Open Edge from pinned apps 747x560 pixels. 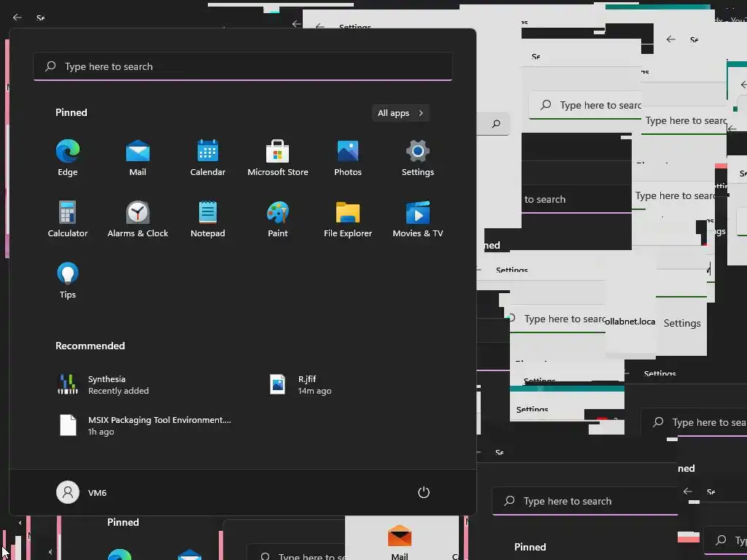click(68, 158)
